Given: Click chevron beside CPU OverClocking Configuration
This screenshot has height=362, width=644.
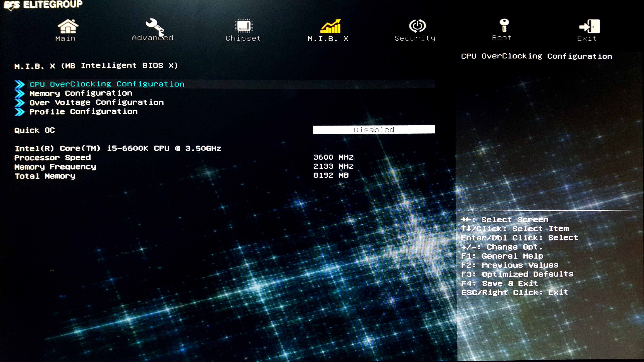Looking at the screenshot, I should pyautogui.click(x=20, y=84).
